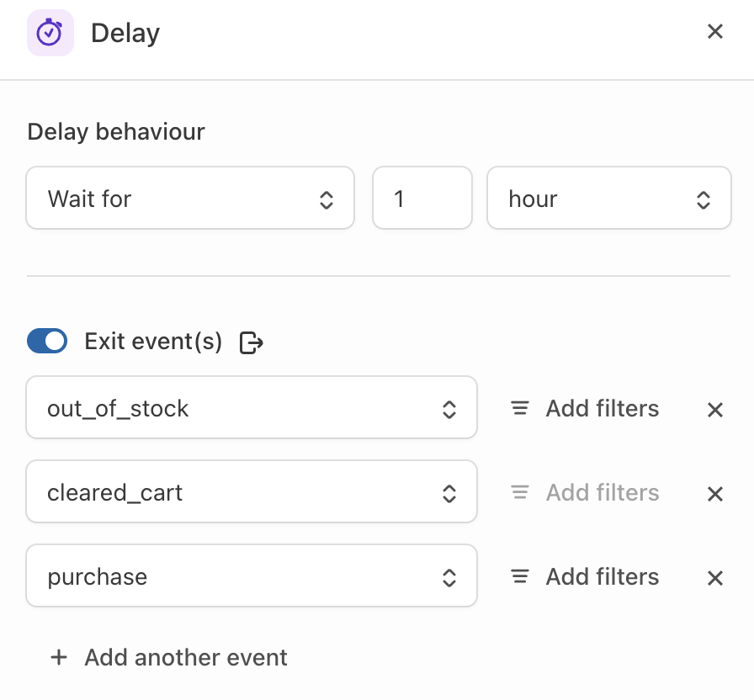This screenshot has width=754, height=700.
Task: Remove the cleared_cart exit event
Action: click(x=714, y=494)
